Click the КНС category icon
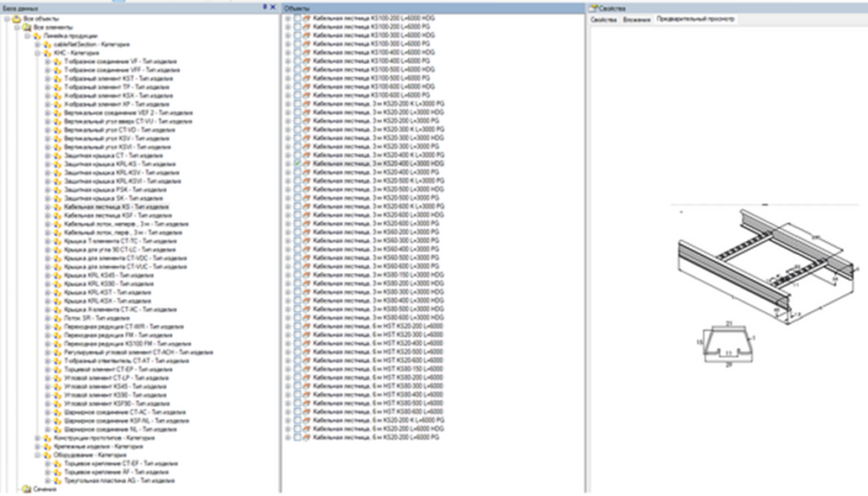868x496 pixels. (x=47, y=54)
